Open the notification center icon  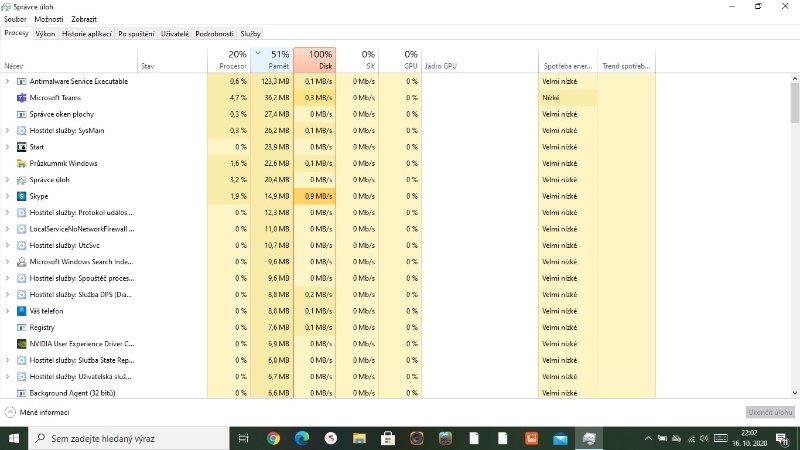[x=783, y=438]
